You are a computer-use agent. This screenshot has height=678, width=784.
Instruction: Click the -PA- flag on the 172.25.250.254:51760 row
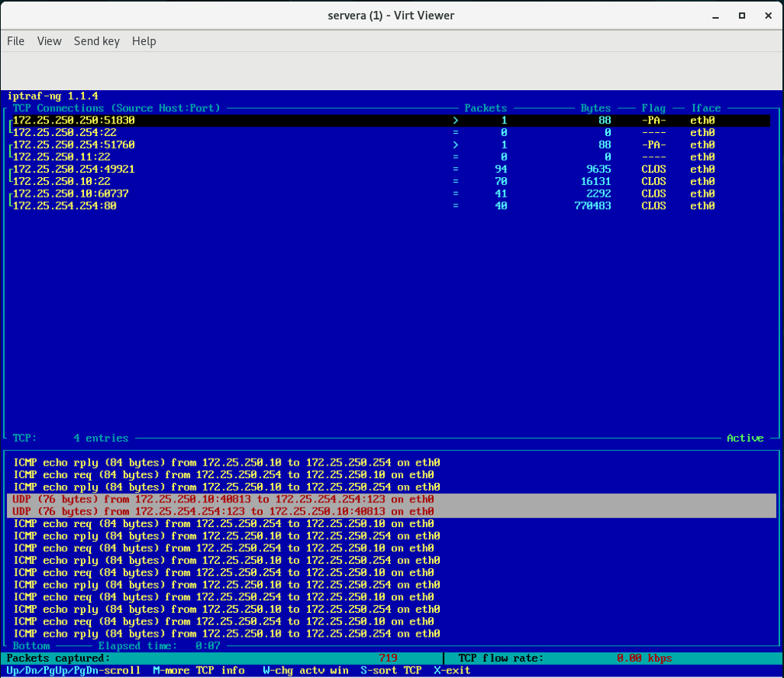pos(653,145)
